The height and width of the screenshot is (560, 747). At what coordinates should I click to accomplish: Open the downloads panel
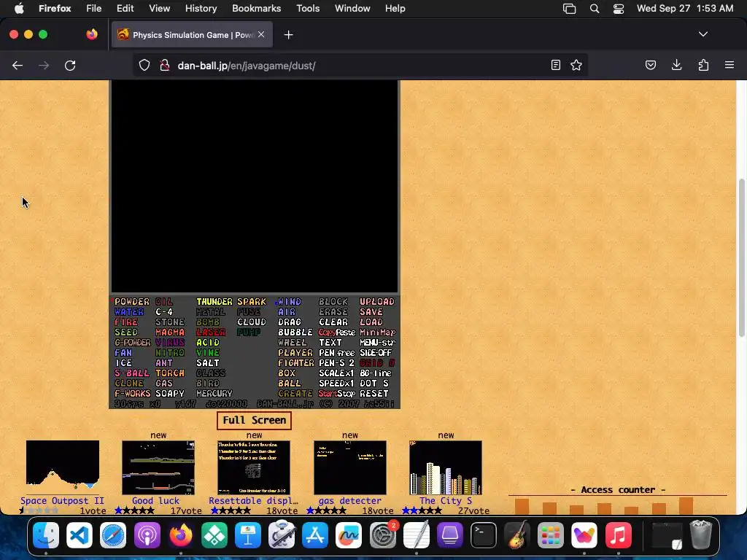click(x=676, y=65)
